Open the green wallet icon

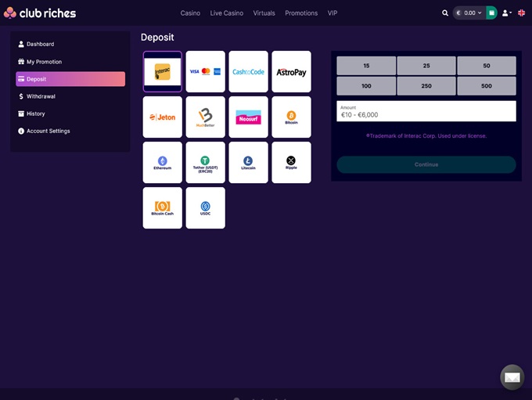[x=491, y=13]
